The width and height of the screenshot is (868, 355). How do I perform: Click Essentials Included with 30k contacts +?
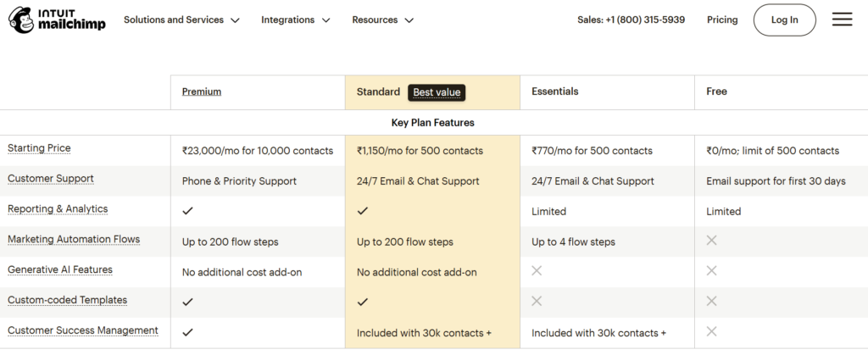(x=599, y=334)
